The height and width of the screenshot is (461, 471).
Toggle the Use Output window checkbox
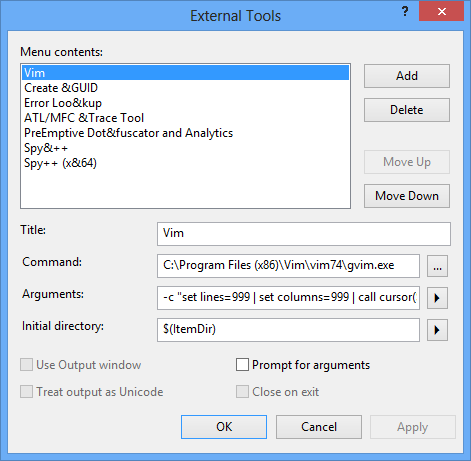pos(26,365)
